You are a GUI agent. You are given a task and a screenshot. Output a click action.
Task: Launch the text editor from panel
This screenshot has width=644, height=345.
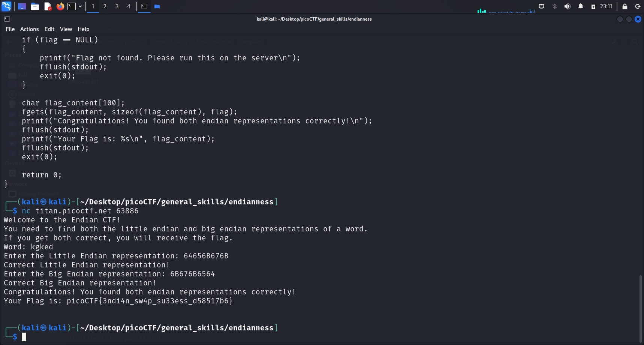tap(48, 6)
